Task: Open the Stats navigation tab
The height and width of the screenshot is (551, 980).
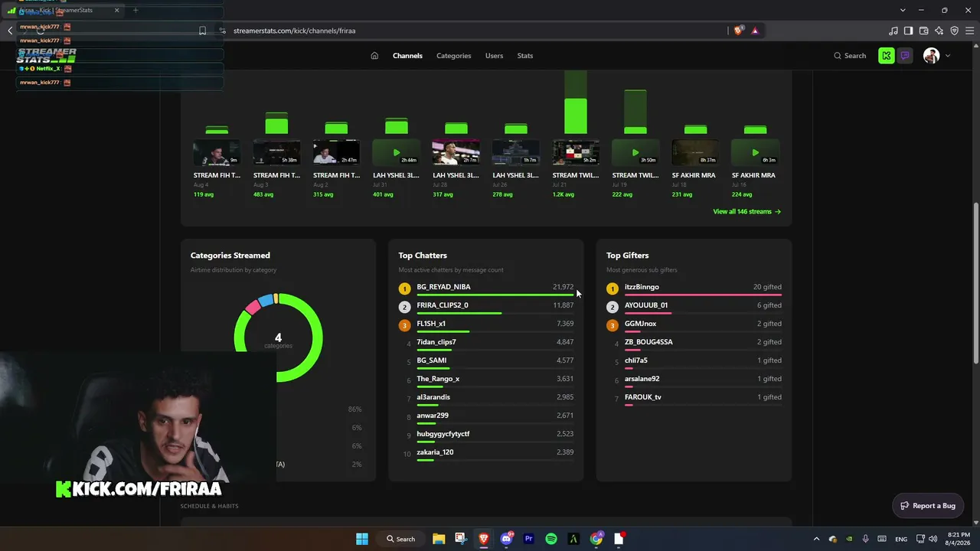Action: click(524, 56)
